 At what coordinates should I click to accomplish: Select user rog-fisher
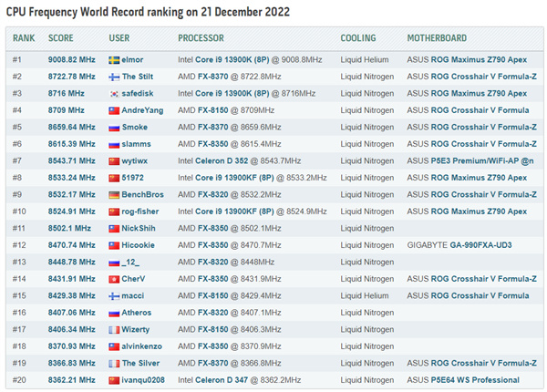point(140,211)
